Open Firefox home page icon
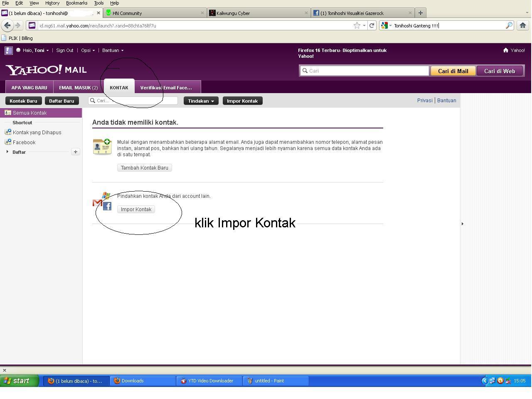The width and height of the screenshot is (532, 399). (x=523, y=25)
